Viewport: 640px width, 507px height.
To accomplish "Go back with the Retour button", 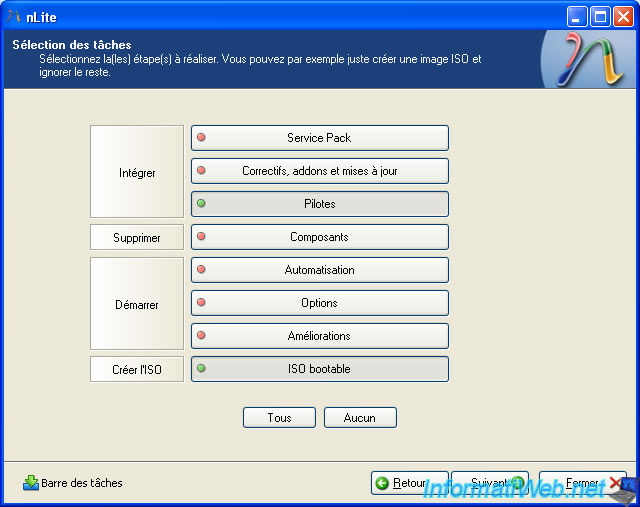I will [x=409, y=483].
